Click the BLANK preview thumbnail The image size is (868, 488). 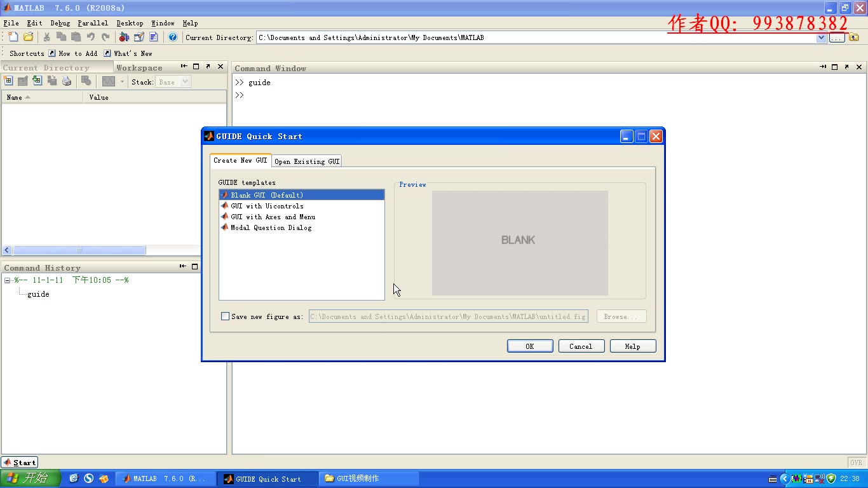[520, 243]
